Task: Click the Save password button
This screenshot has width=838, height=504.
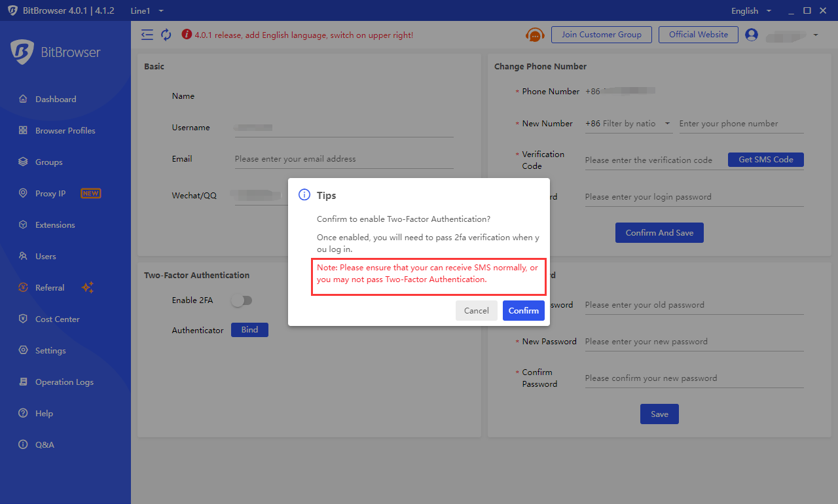Action: 659,414
